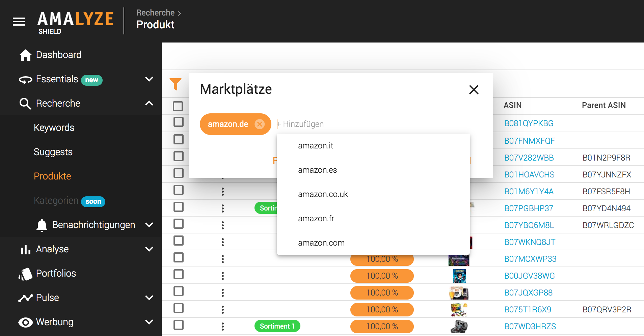The height and width of the screenshot is (336, 644).
Task: Open ASIN link B07V282WBB
Action: [529, 158]
